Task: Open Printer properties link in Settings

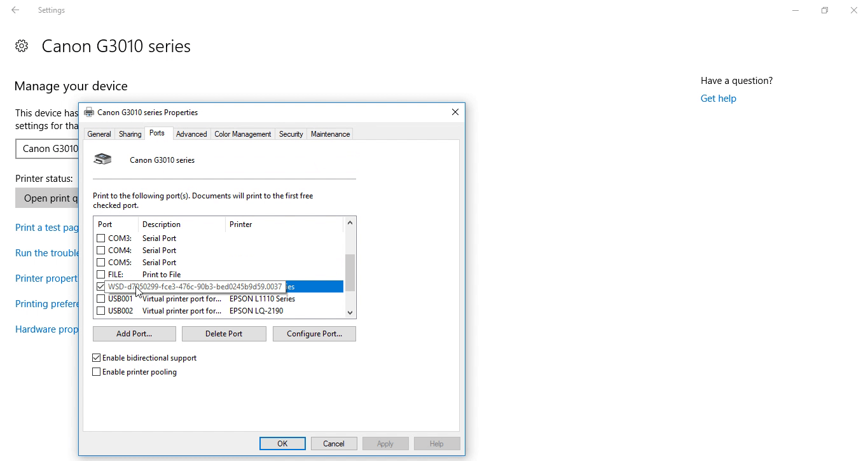Action: [x=47, y=279]
